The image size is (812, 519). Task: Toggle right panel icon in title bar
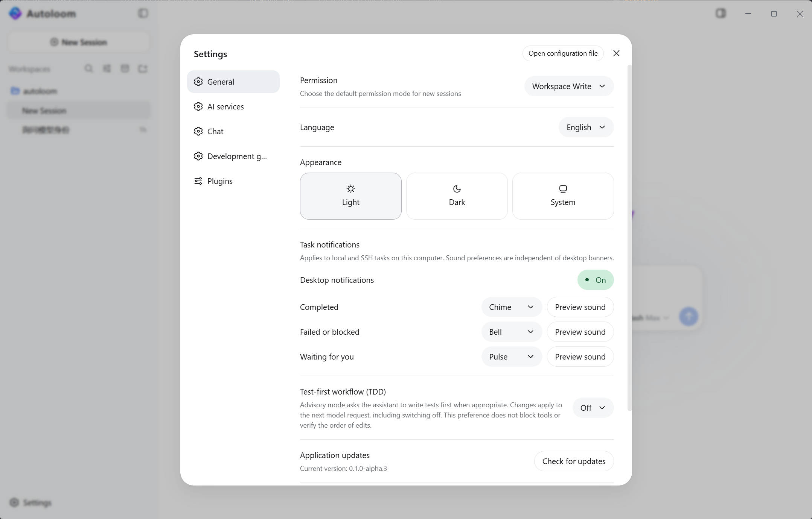click(x=721, y=14)
